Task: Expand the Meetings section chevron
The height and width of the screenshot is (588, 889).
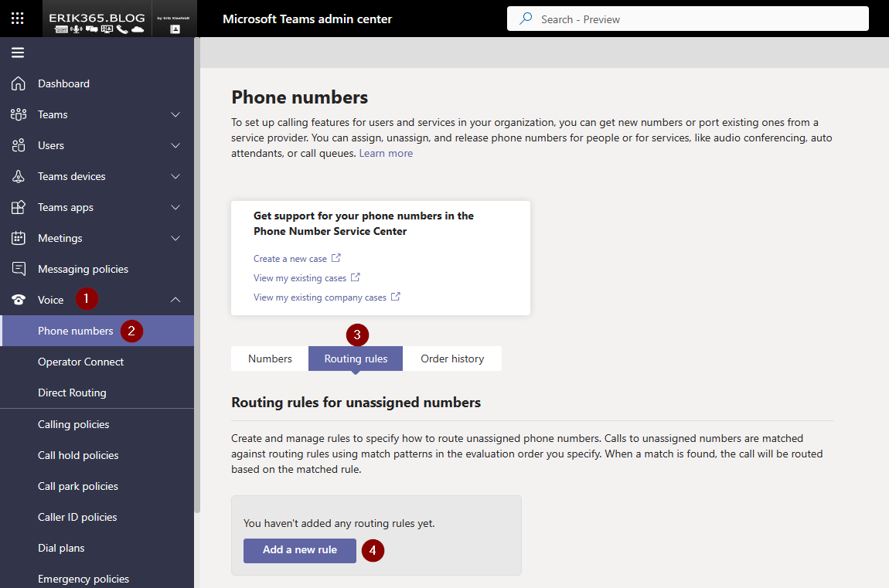Action: point(175,238)
